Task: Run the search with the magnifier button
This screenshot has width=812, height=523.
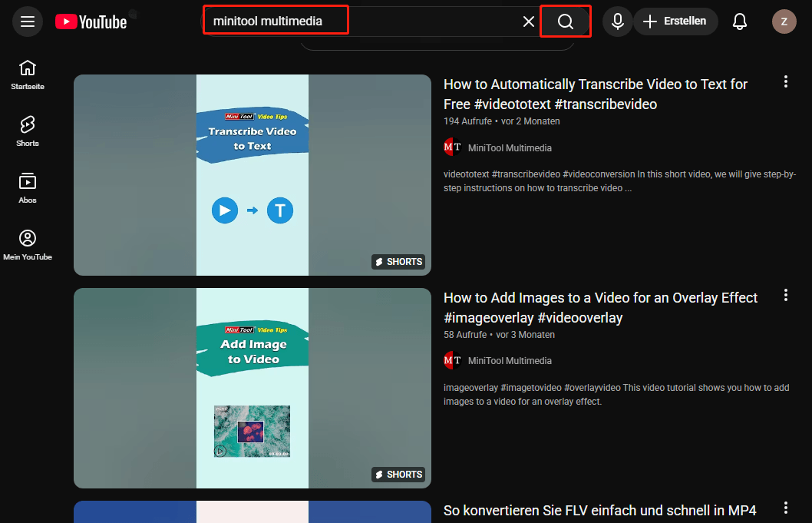Action: 566,22
